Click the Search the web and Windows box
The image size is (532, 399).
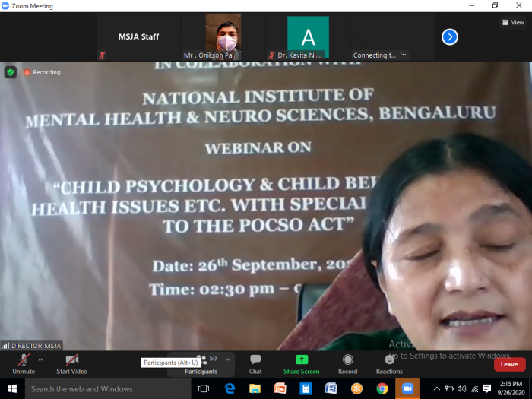(x=108, y=389)
